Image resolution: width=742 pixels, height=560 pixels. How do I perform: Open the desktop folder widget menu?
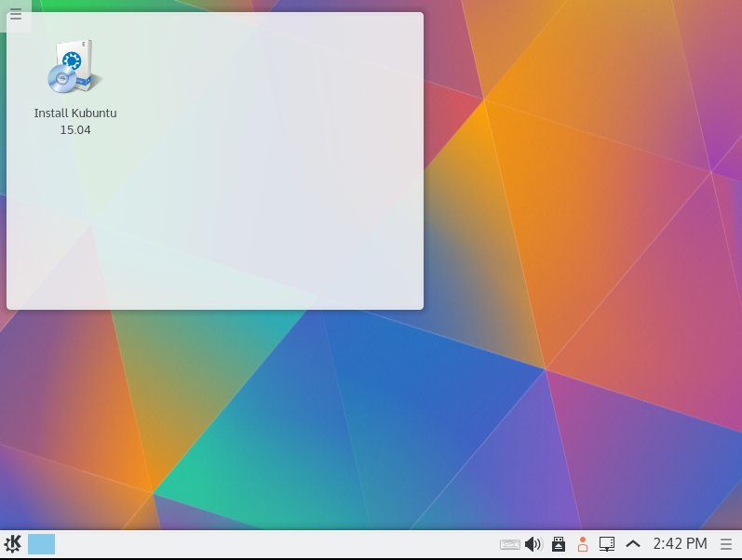(x=16, y=15)
